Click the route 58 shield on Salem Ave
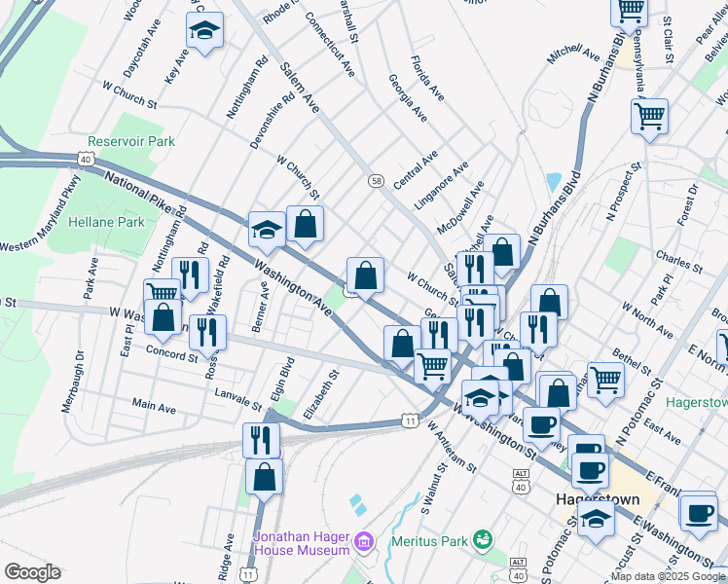 (x=377, y=180)
